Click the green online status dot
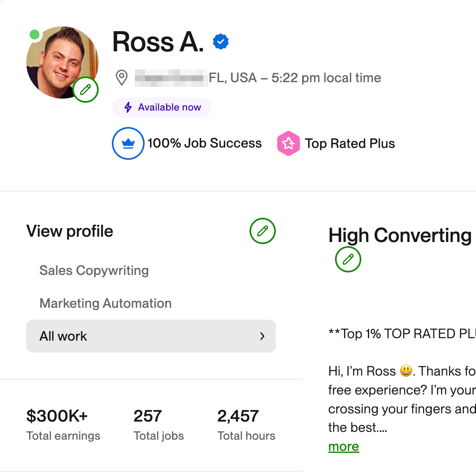Viewport: 476px width, 475px height. (35, 35)
